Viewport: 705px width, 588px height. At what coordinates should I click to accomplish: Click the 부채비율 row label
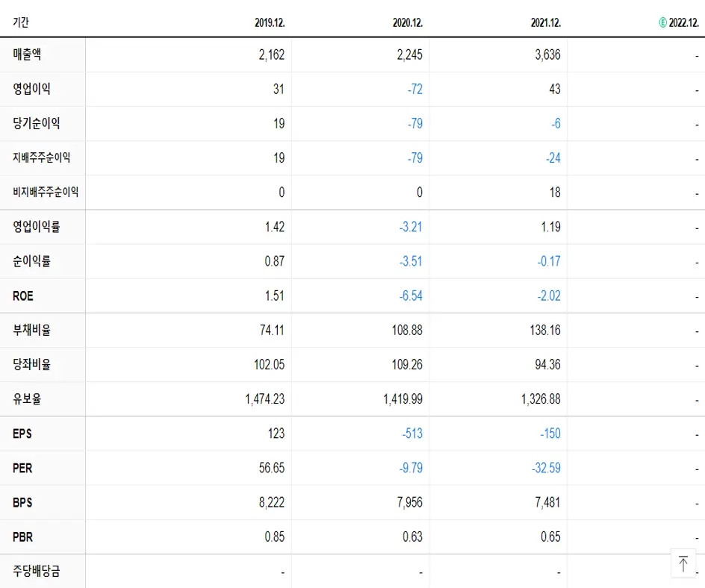point(31,330)
